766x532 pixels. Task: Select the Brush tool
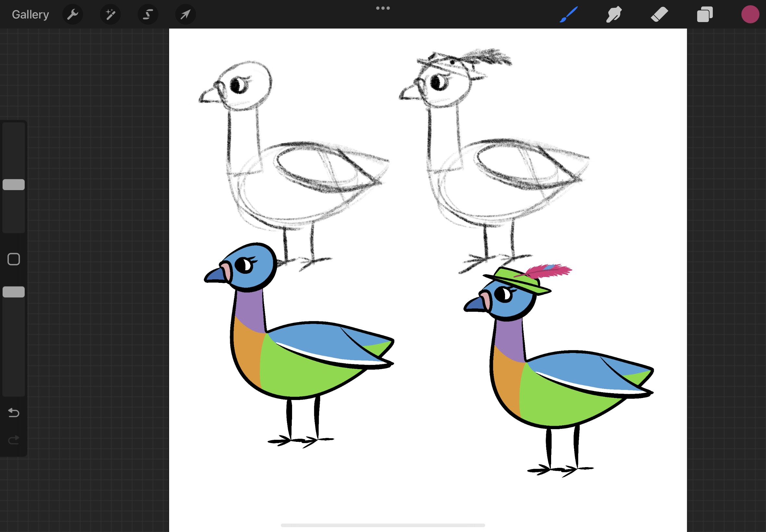(x=569, y=14)
